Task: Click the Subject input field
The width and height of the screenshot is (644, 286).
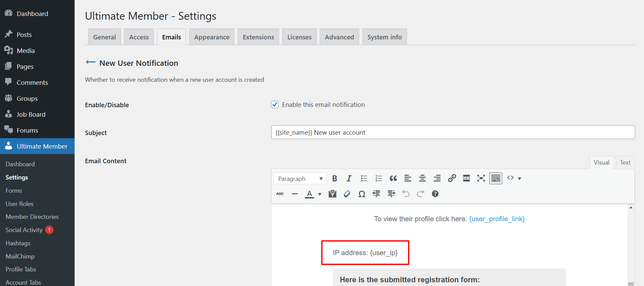Action: [x=453, y=132]
